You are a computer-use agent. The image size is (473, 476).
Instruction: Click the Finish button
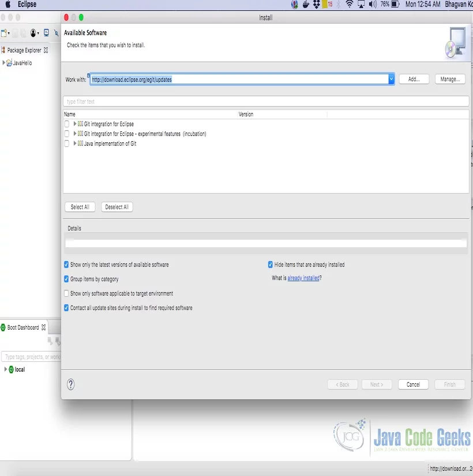(x=449, y=384)
